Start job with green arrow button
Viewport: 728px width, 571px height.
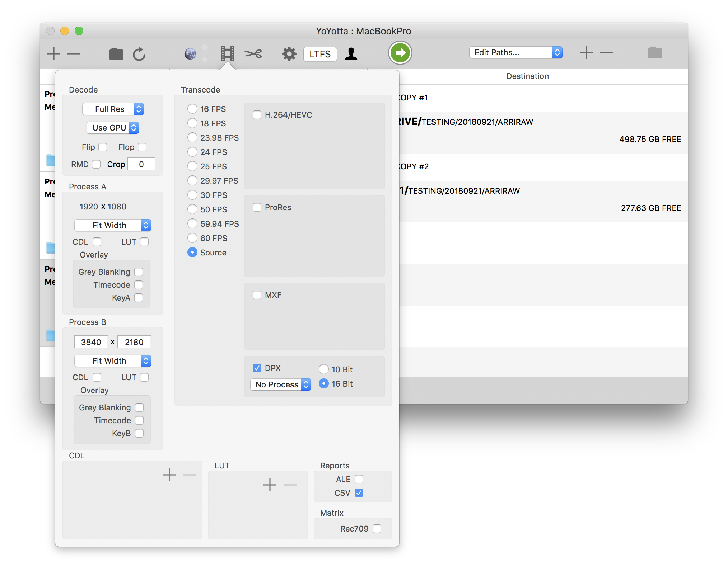coord(400,53)
